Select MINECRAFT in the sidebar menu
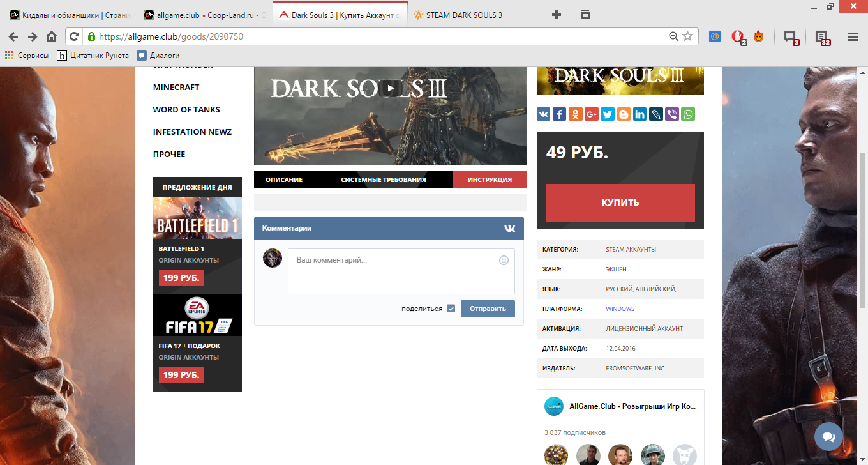This screenshot has width=868, height=465. click(x=176, y=87)
